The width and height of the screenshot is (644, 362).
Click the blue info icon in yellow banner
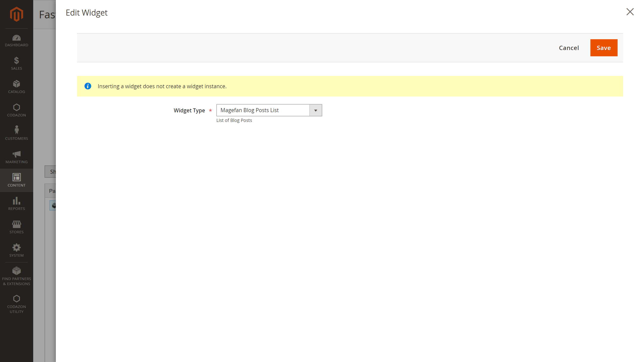(x=88, y=86)
